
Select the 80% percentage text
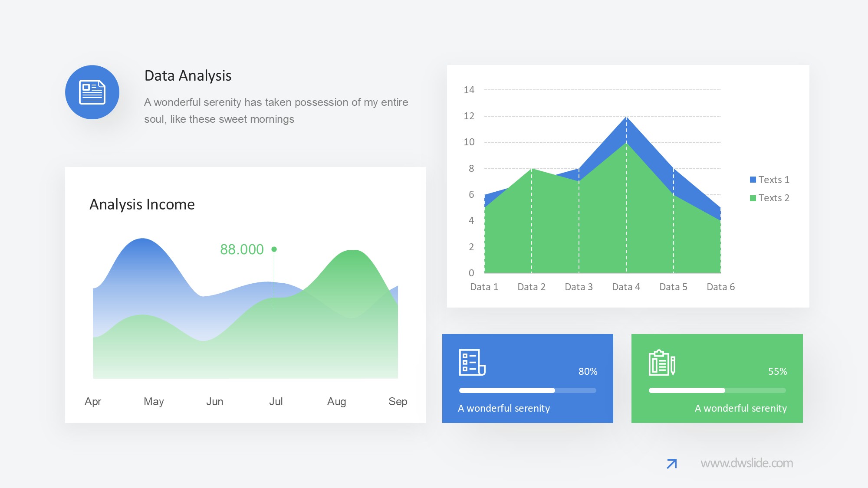pyautogui.click(x=588, y=371)
